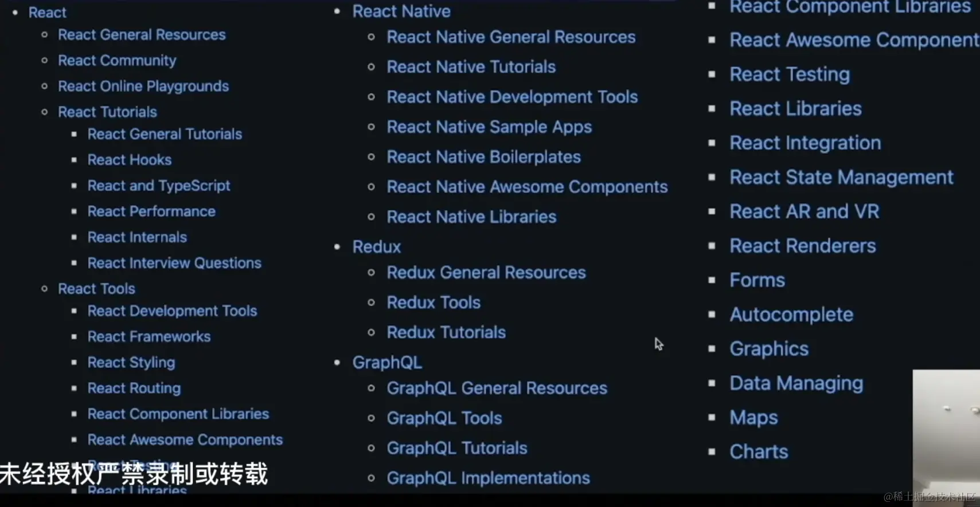Go to React Performance section
Screen dimensions: 980x507
pyautogui.click(x=151, y=211)
